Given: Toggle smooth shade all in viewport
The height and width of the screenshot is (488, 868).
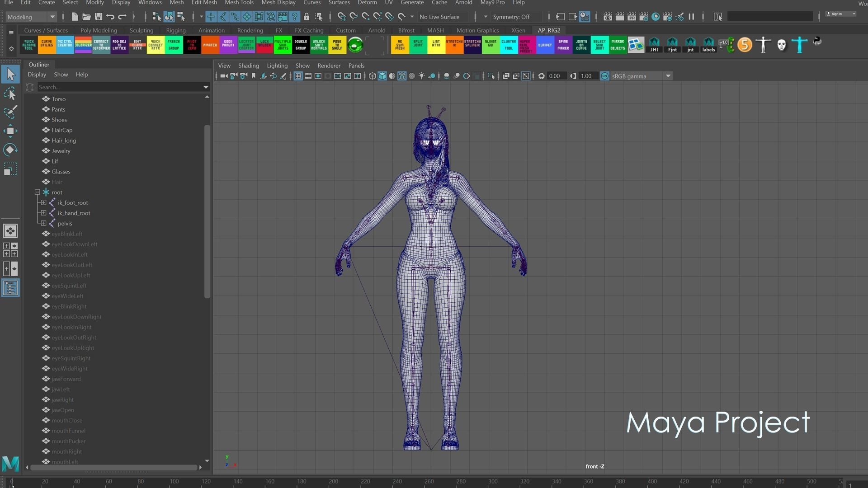Looking at the screenshot, I should 382,76.
